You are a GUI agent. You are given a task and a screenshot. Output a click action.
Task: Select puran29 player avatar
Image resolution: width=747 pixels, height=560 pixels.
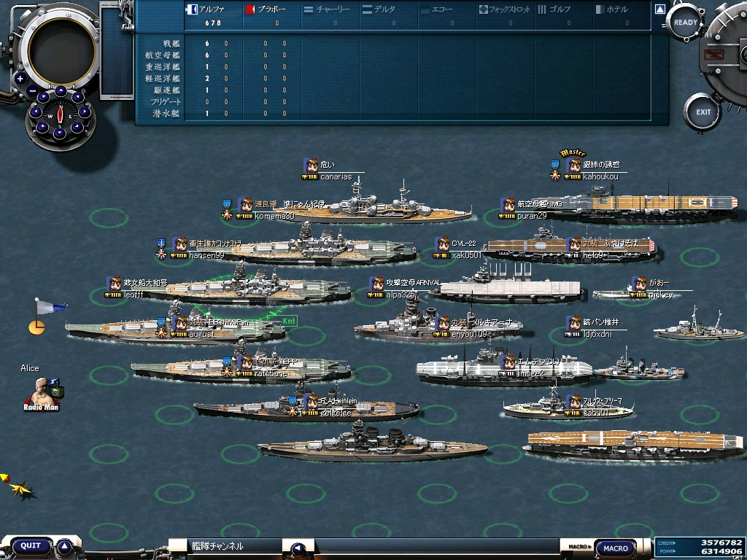coord(508,205)
